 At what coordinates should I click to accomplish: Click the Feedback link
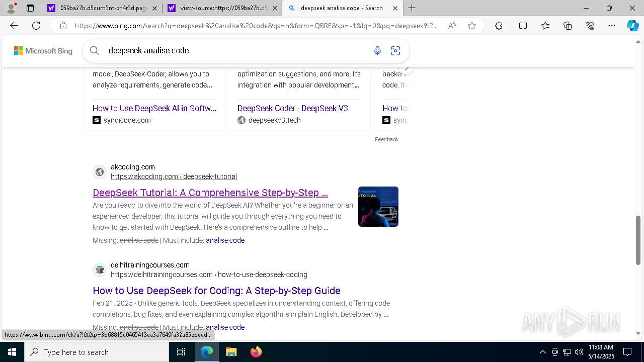[x=387, y=139]
